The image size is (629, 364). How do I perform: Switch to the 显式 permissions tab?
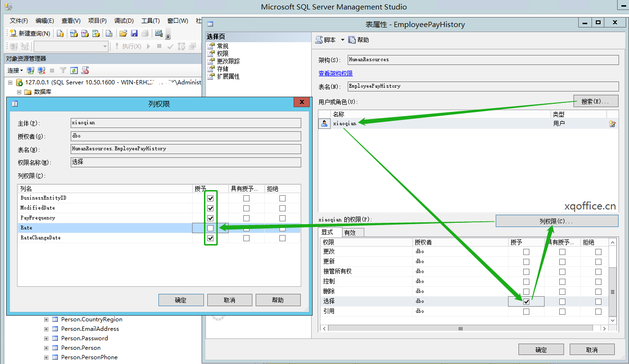tap(330, 232)
